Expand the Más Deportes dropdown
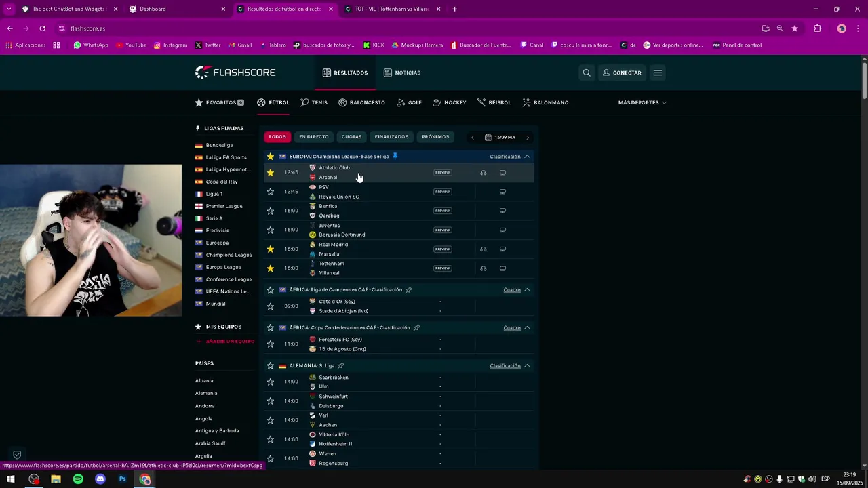Screen dimensions: 868x488 click(x=642, y=102)
